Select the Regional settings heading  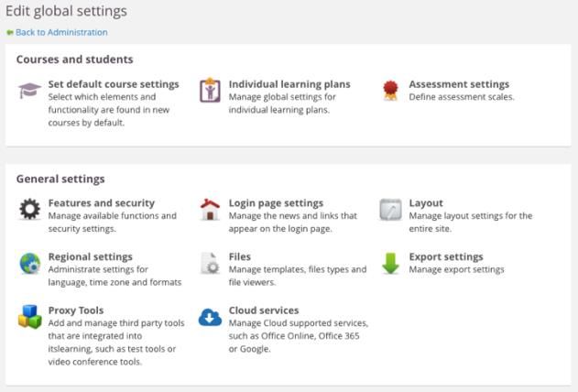click(x=91, y=256)
